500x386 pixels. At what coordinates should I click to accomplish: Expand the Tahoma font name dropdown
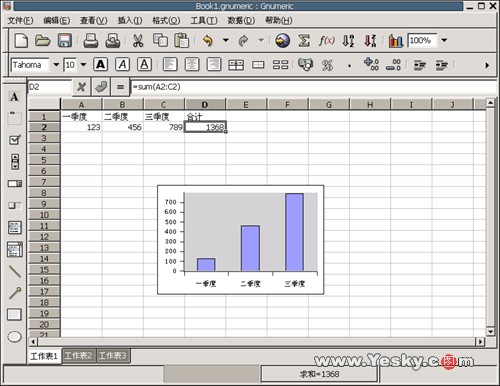coord(56,64)
